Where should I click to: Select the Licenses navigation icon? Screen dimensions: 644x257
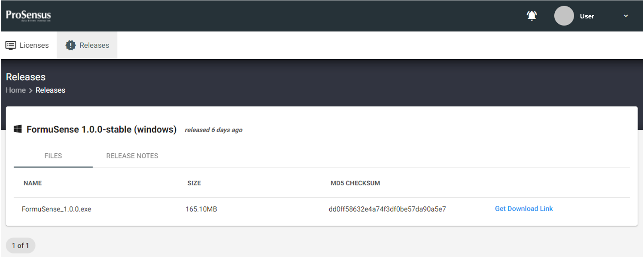(x=11, y=45)
